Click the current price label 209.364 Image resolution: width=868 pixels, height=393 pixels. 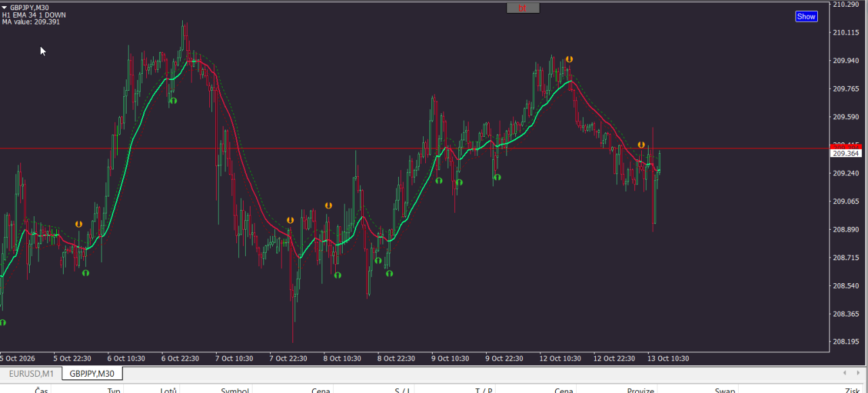coord(846,154)
